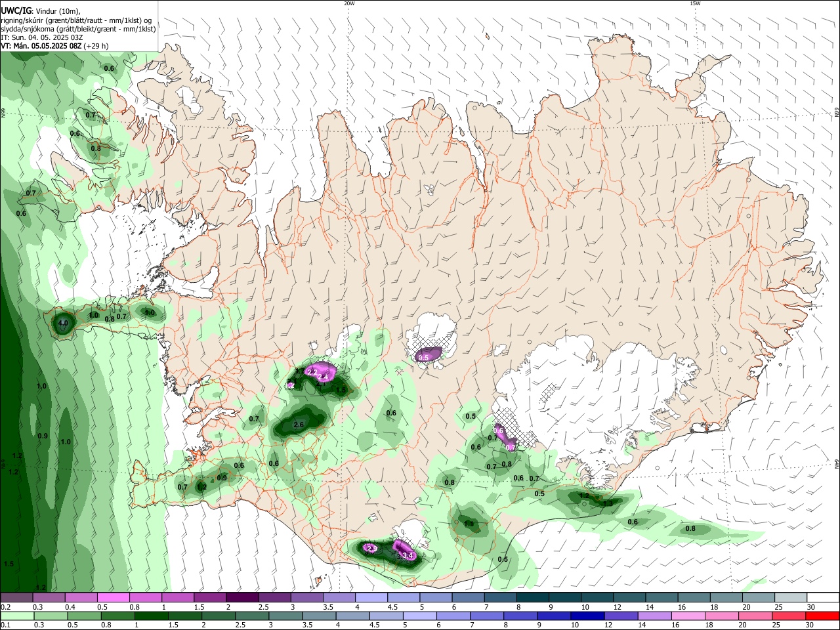Click the 'slydda/snjókoma' legend description line
840x630 pixels.
(x=79, y=29)
